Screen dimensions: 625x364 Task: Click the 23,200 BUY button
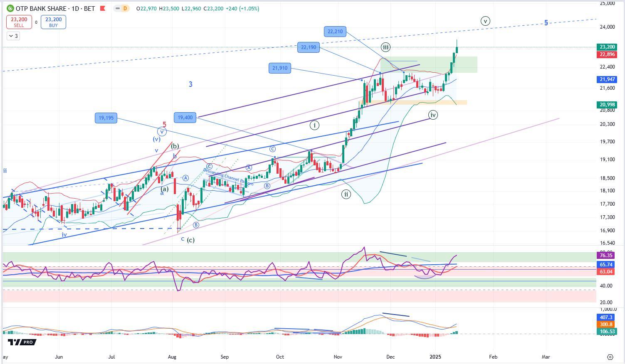pos(53,22)
